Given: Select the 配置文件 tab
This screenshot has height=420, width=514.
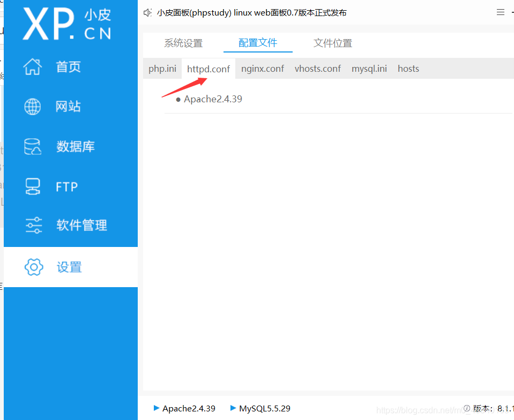Looking at the screenshot, I should [x=258, y=43].
